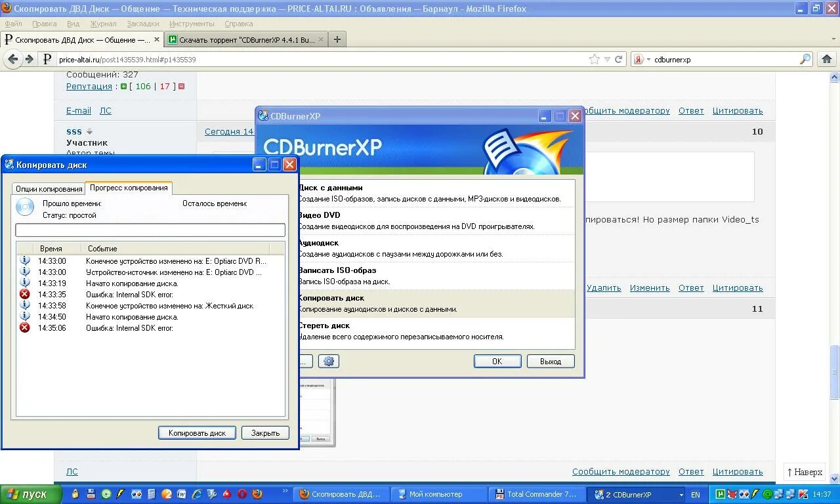
Task: Click the URL address field
Action: tap(322, 59)
